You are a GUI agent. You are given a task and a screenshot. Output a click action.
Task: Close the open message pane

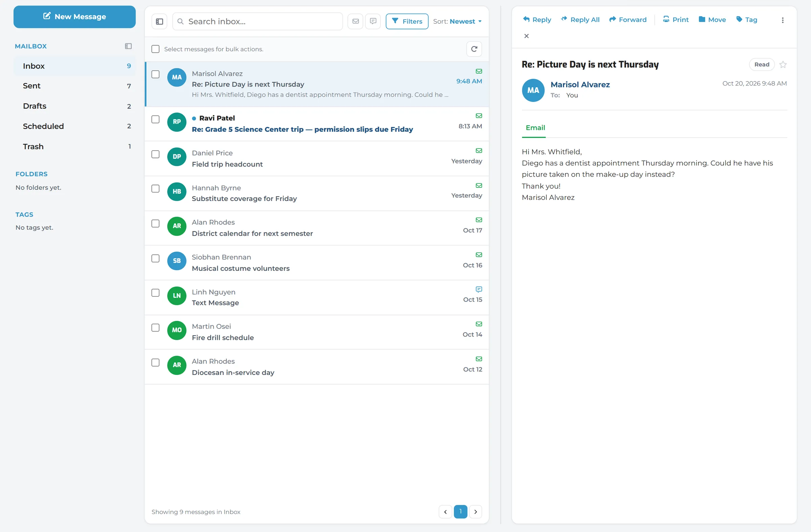(526, 36)
